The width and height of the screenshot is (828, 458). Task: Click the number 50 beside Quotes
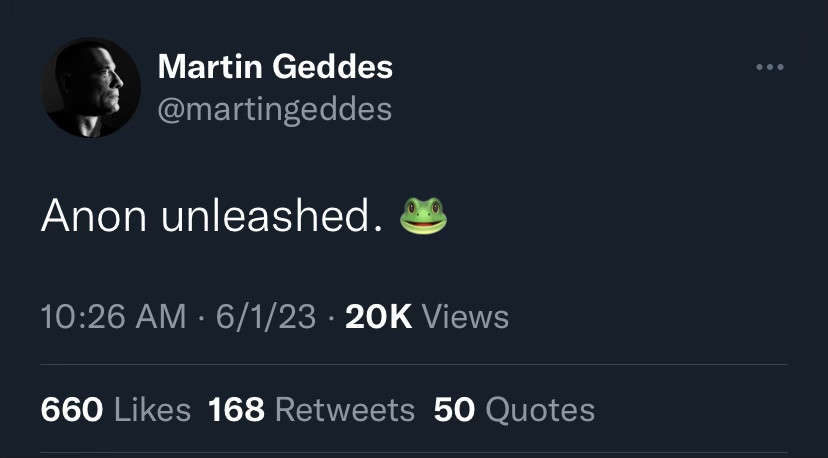[454, 409]
